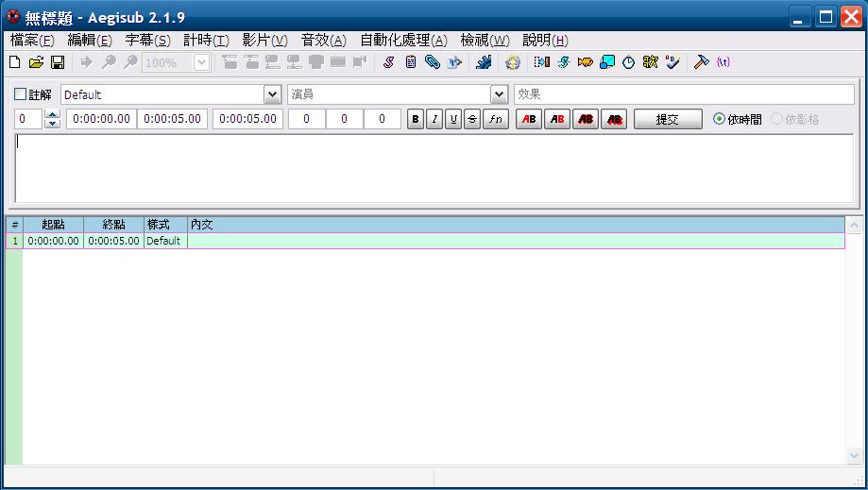Open script Properties clipboard icon
This screenshot has width=868, height=490.
[x=410, y=62]
